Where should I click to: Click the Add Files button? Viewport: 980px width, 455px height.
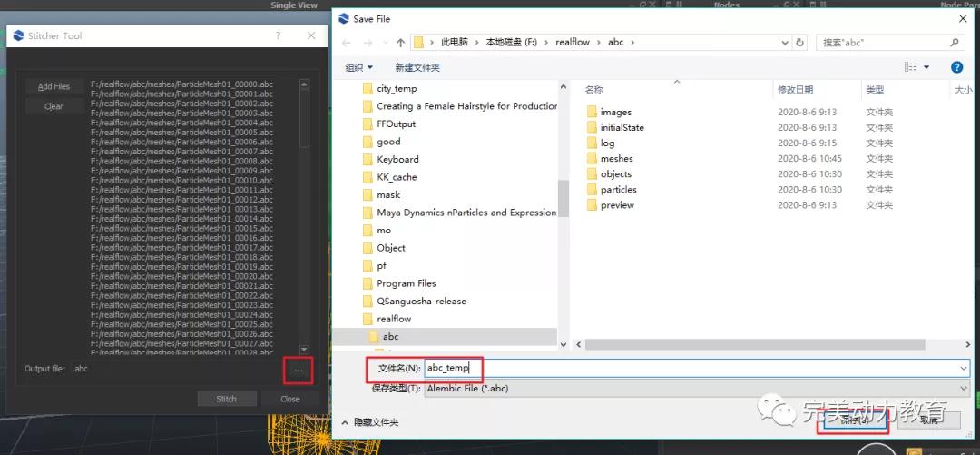tap(54, 86)
